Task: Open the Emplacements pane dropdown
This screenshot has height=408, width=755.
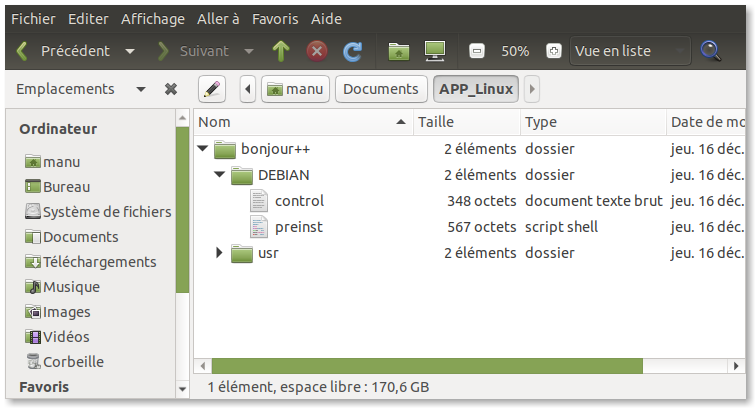Action: coord(141,89)
